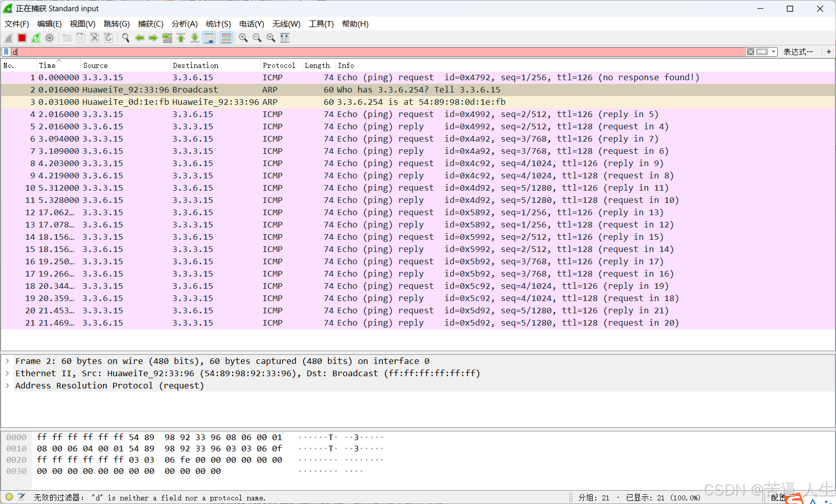Select packet 21 reply id=0x5d92
Screen dimensions: 836x504
click(x=418, y=323)
